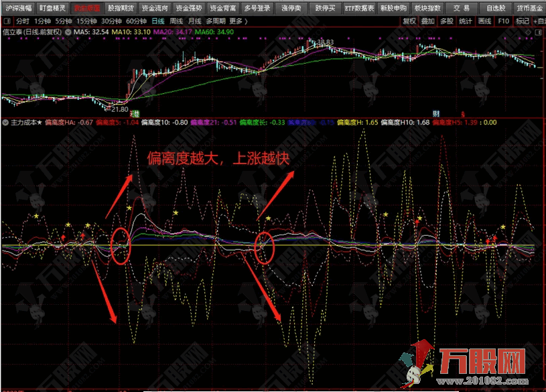The width and height of the screenshot is (546, 392).
Task: Click 复权 adjustment button
Action: [x=409, y=21]
